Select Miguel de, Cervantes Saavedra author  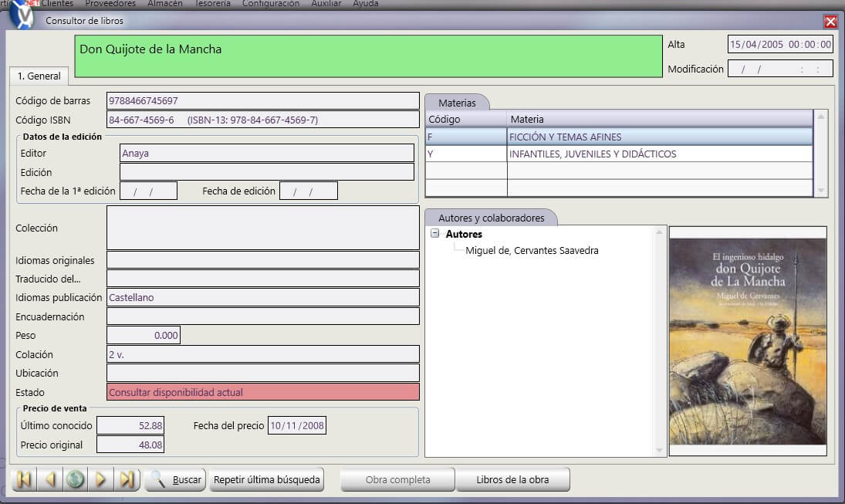pyautogui.click(x=532, y=251)
